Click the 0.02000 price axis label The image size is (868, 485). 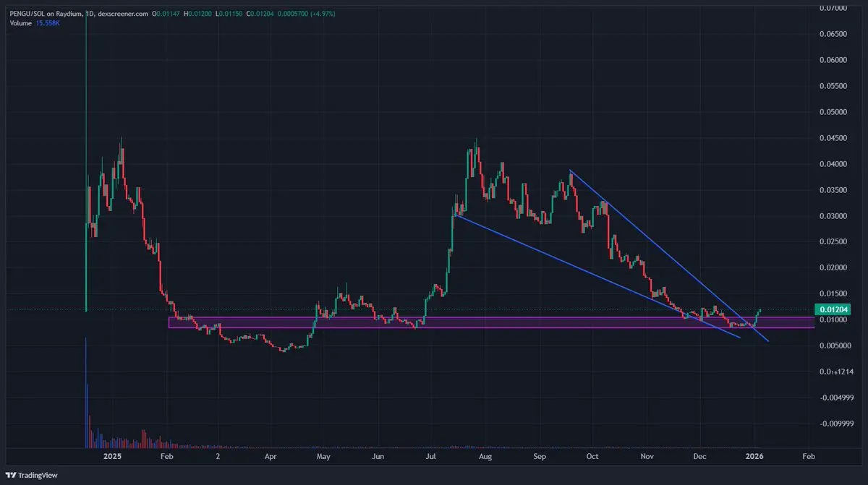point(833,267)
